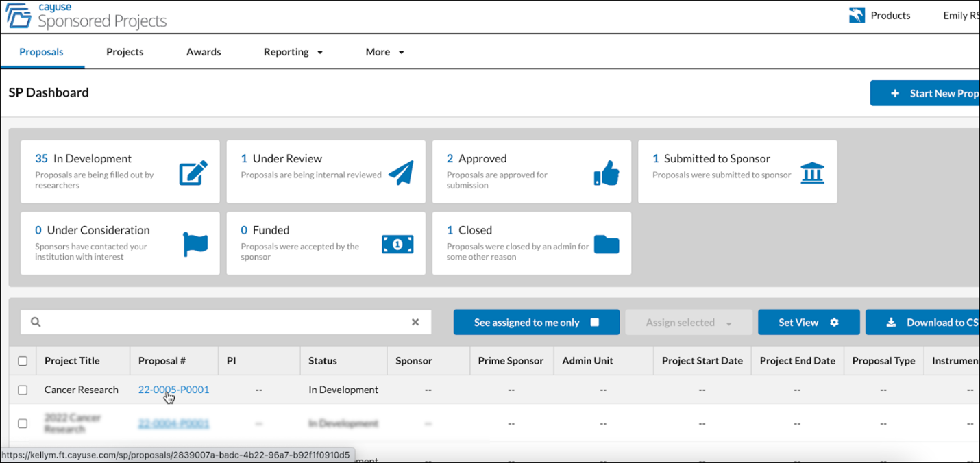Toggle the select-all checkbox in table header

click(23, 361)
